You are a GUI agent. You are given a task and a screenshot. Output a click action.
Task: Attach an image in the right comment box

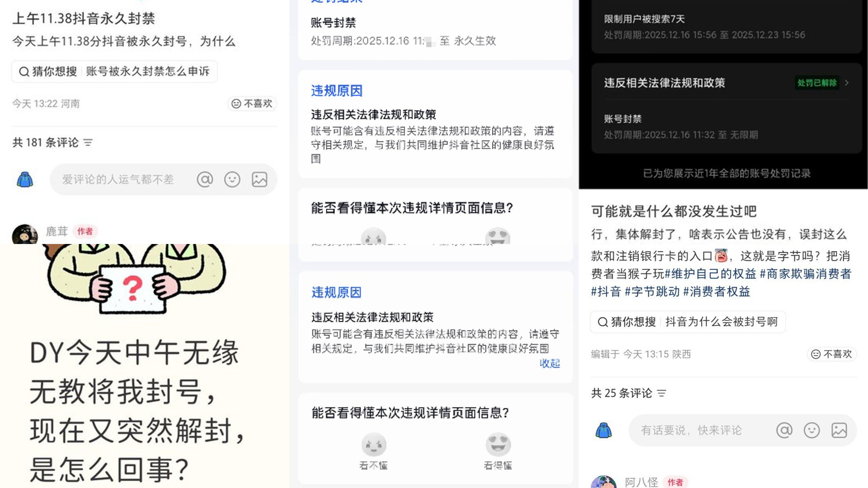click(839, 430)
